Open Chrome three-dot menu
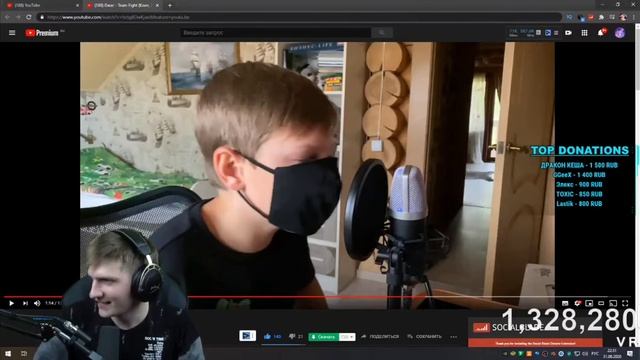 click(x=634, y=17)
